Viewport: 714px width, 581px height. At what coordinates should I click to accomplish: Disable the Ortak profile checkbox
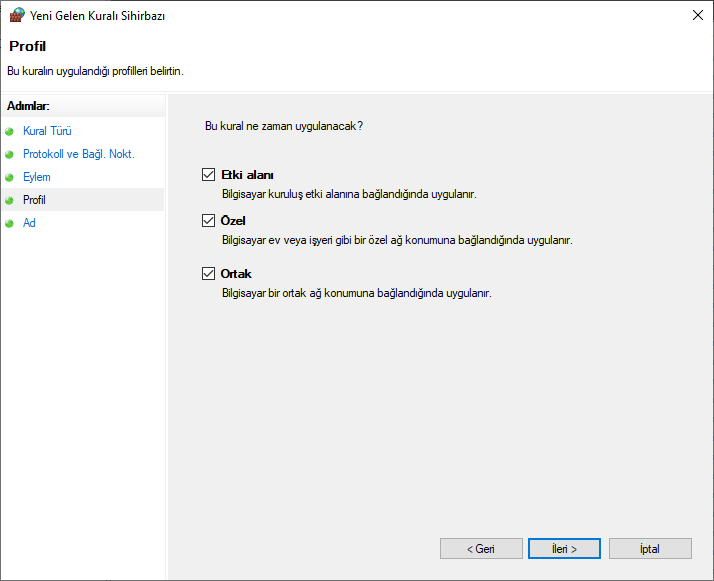point(208,274)
